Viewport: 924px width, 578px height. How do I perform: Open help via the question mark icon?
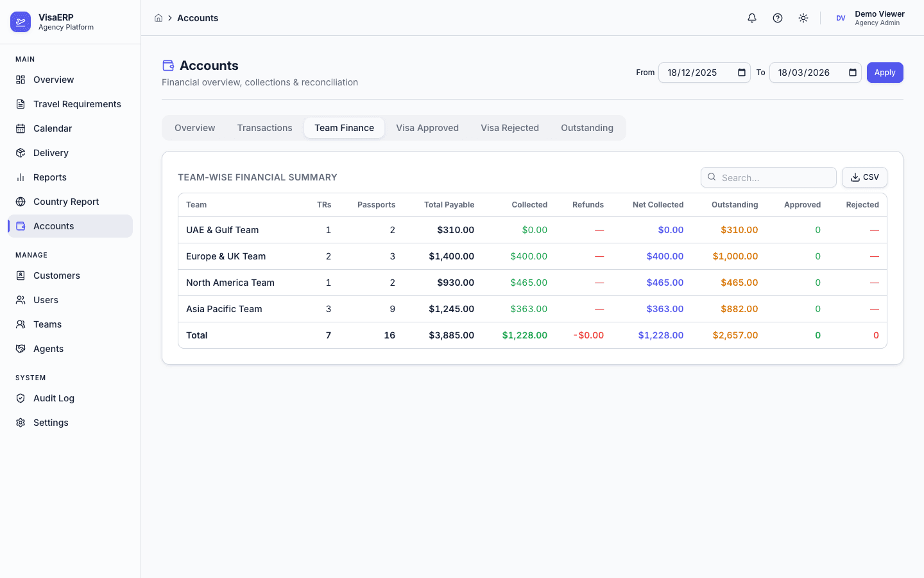click(777, 18)
